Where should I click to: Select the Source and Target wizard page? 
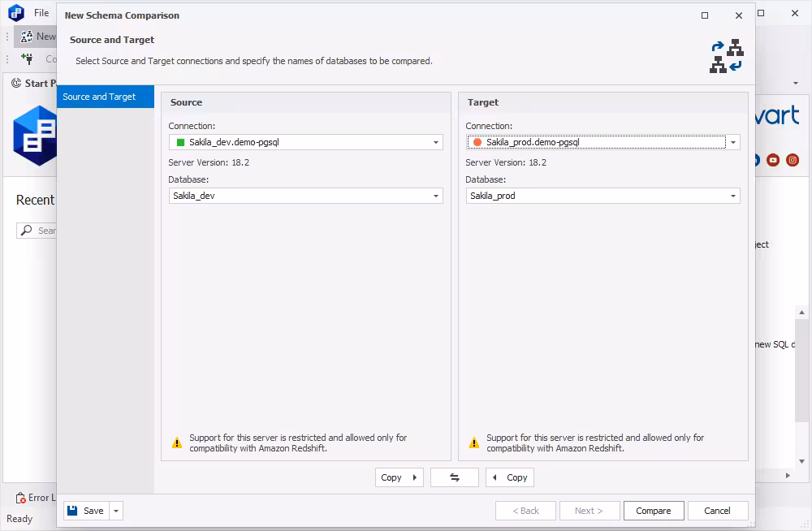(106, 97)
